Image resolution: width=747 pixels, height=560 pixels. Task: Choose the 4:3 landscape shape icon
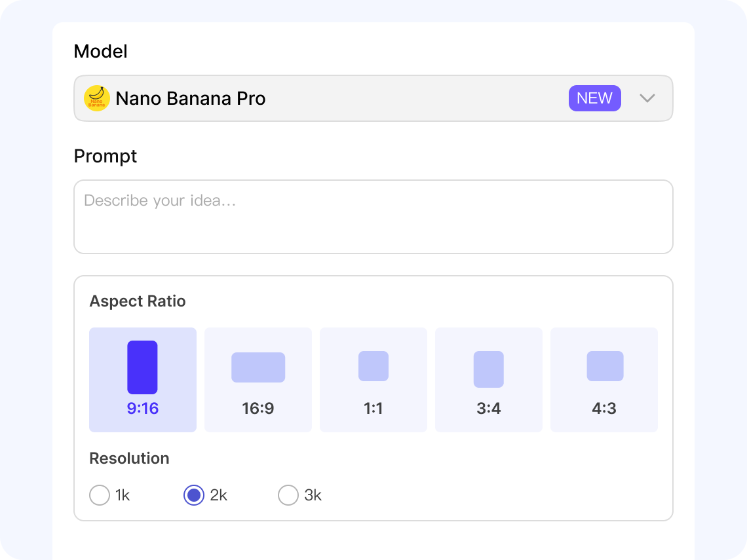click(x=605, y=366)
